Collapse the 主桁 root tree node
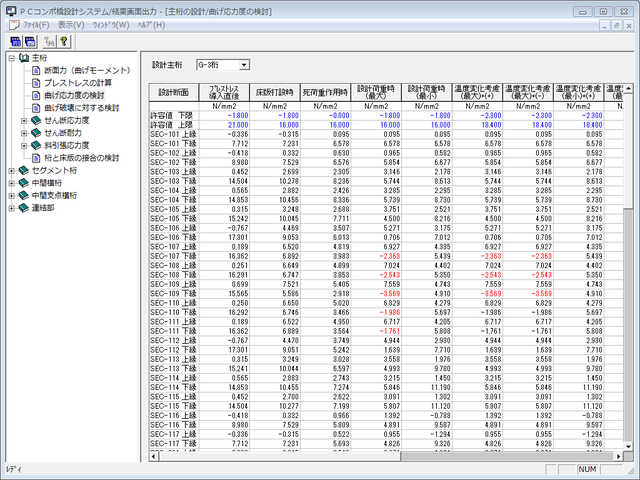The image size is (640, 480). tap(10, 58)
